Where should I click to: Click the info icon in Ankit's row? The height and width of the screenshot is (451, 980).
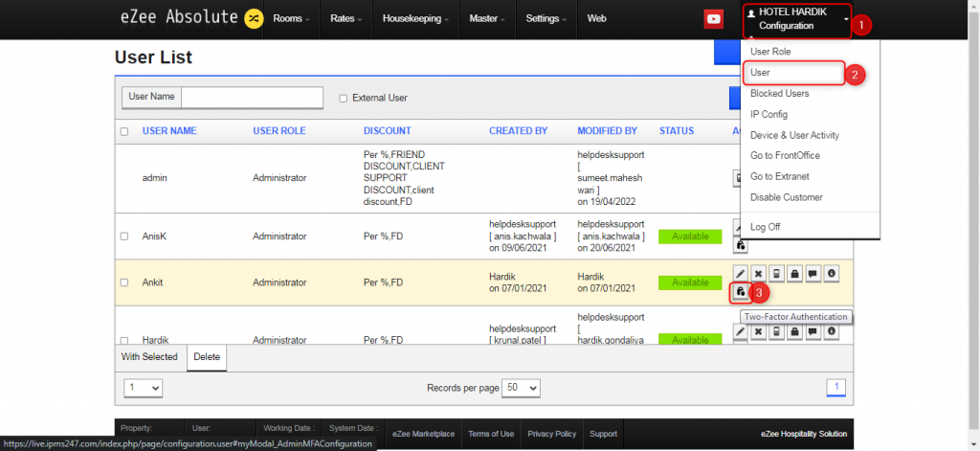[831, 273]
